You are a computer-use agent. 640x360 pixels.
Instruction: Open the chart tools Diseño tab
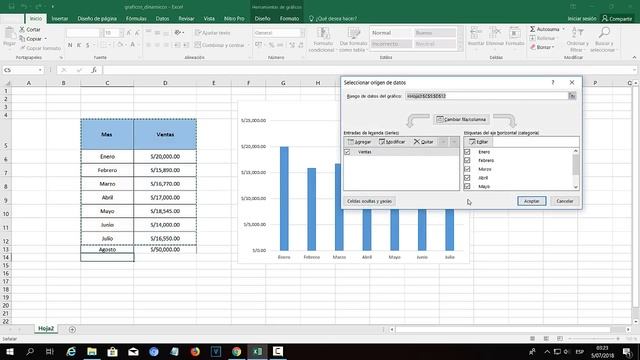(262, 18)
